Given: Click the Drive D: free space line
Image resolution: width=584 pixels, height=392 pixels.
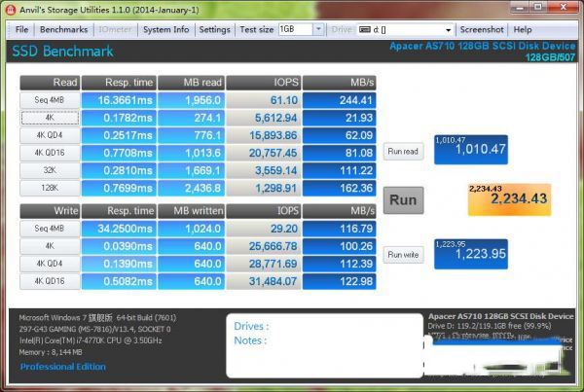Looking at the screenshot, I should coord(490,326).
